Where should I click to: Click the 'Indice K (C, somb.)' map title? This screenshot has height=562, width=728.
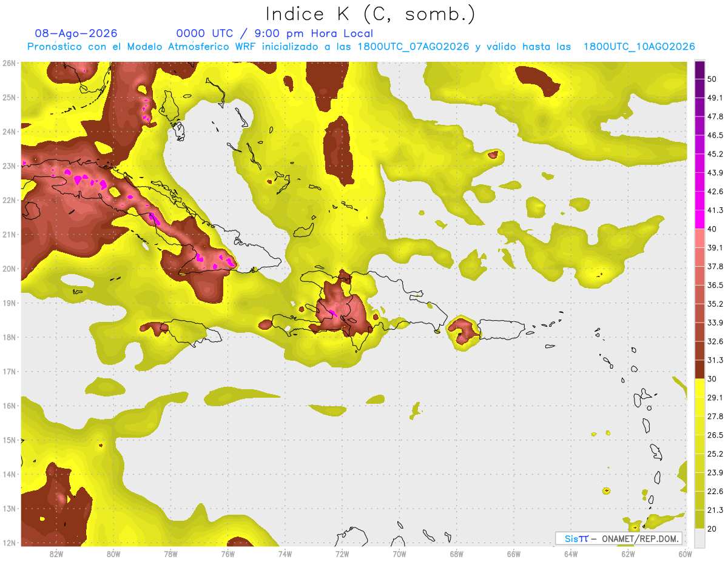click(370, 14)
